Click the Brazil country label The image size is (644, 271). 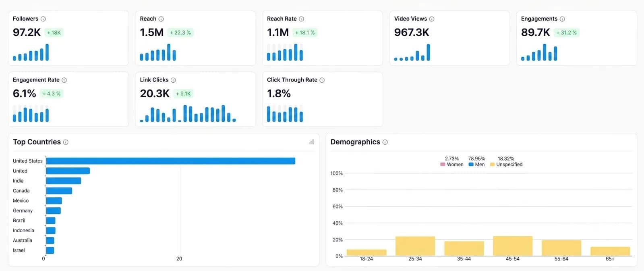click(19, 221)
